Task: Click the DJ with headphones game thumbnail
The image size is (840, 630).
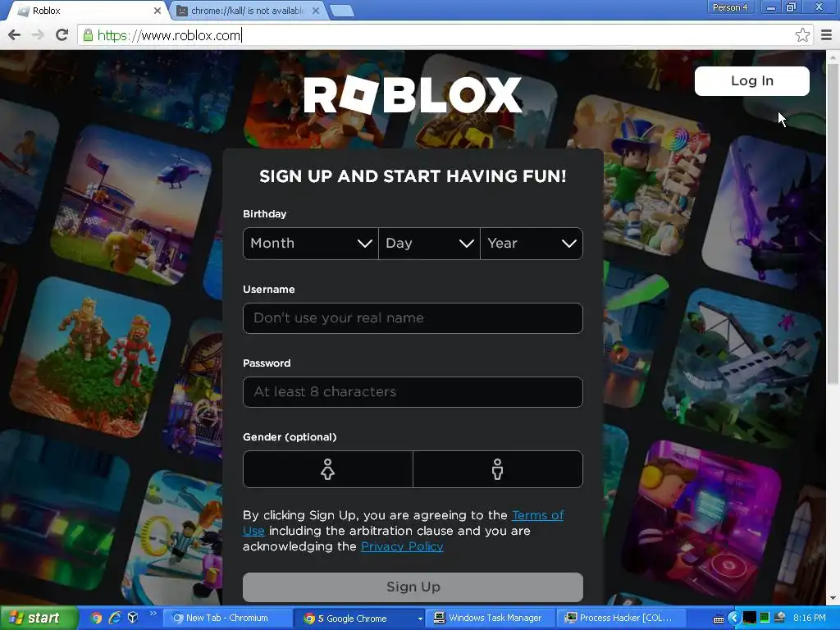Action: [701, 521]
